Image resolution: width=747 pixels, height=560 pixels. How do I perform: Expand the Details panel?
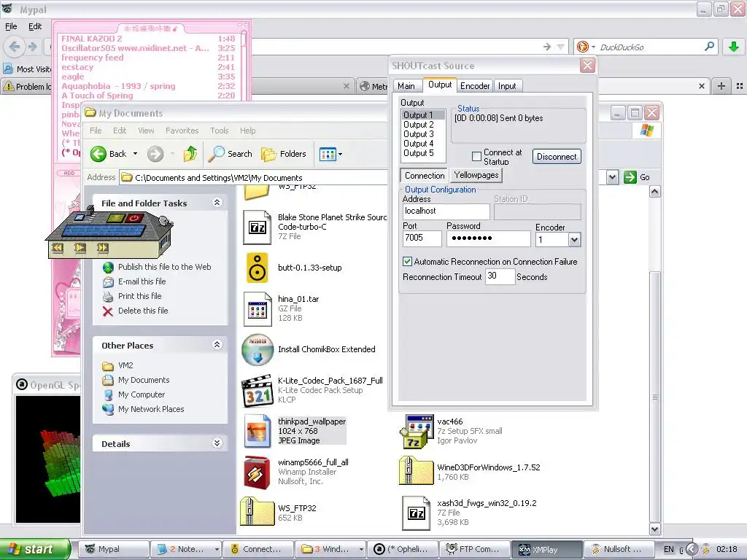217,443
